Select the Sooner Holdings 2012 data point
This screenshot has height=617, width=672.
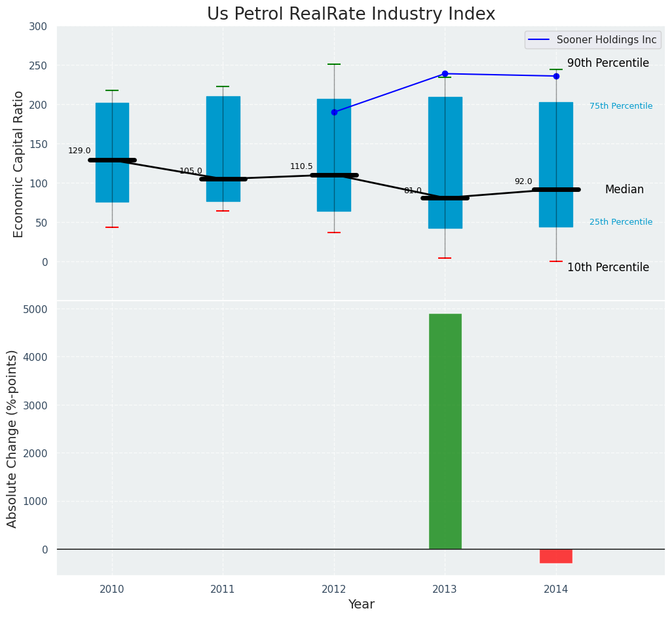click(334, 112)
